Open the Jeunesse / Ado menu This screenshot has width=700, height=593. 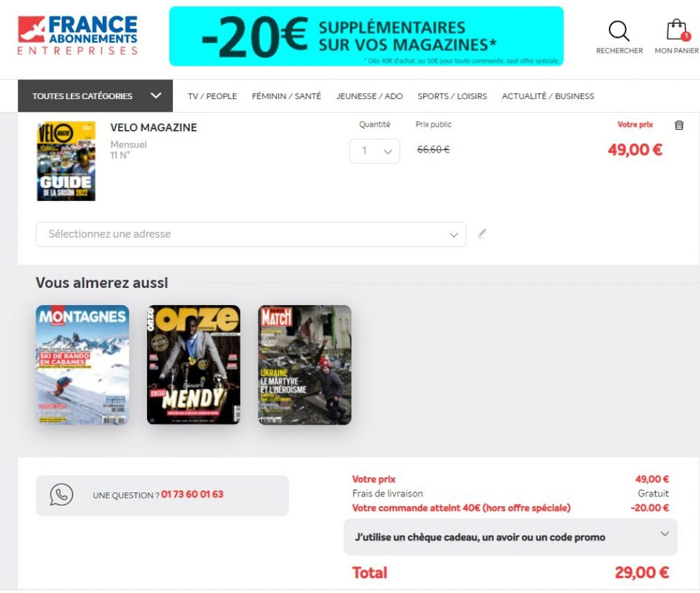coord(369,96)
